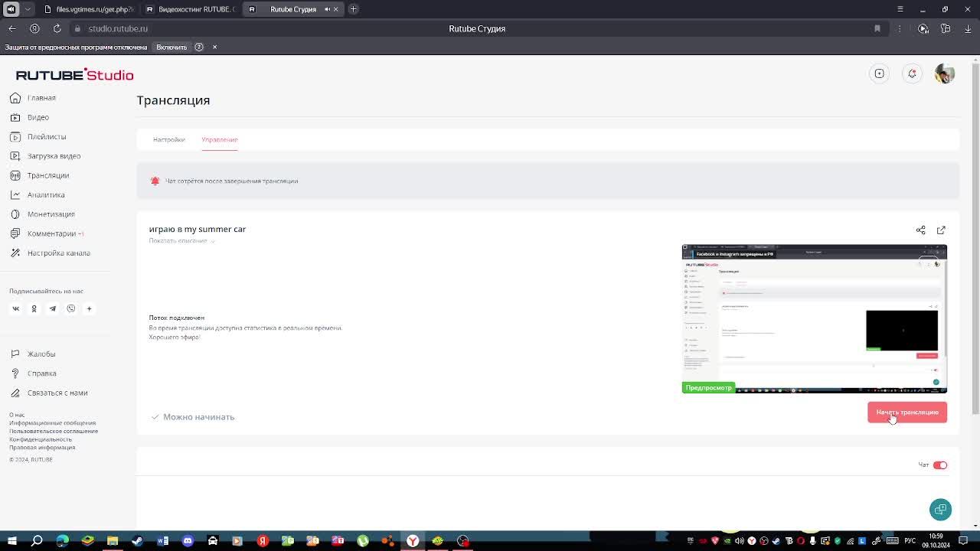Open Пользовательское соглашение link
This screenshot has width=980, height=551.
pos(54,431)
